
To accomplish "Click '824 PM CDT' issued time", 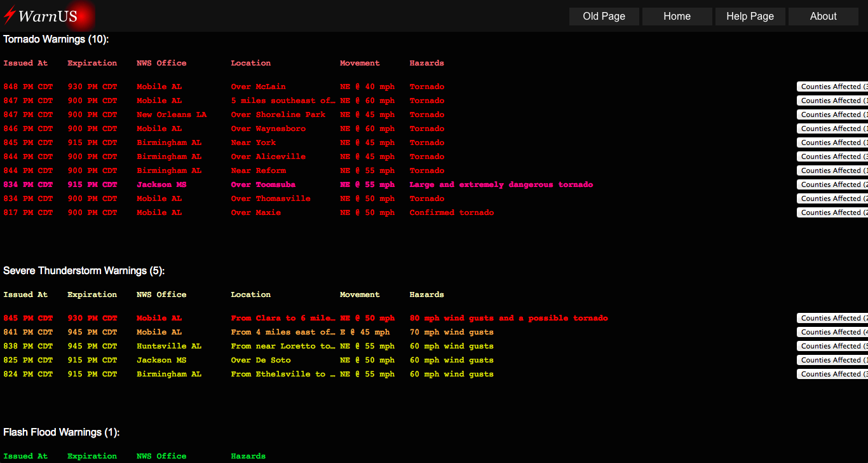I will pyautogui.click(x=28, y=374).
